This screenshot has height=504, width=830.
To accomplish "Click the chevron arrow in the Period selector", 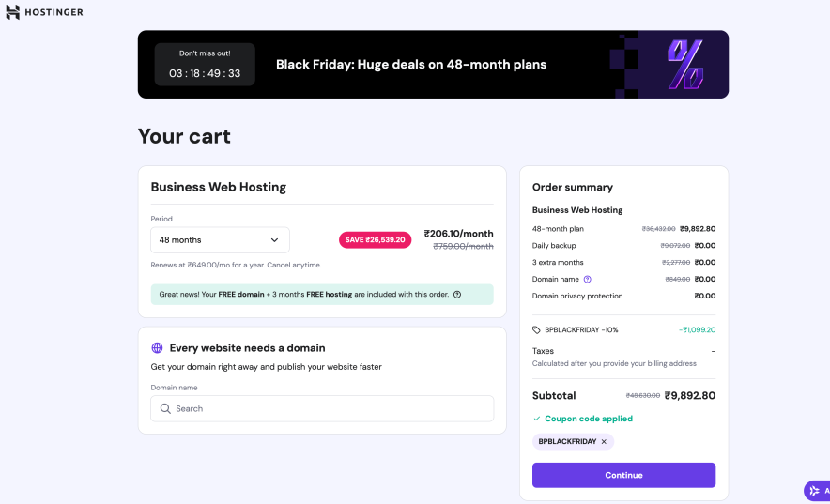I will 274,240.
